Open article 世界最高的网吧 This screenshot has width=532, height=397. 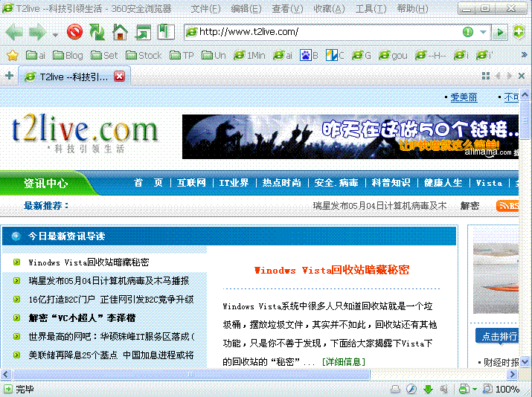click(112, 337)
